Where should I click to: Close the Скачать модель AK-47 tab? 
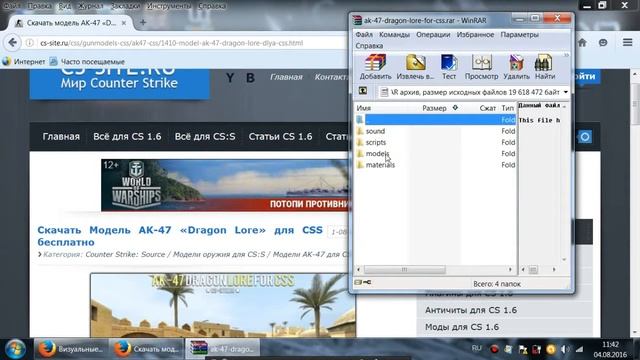124,23
